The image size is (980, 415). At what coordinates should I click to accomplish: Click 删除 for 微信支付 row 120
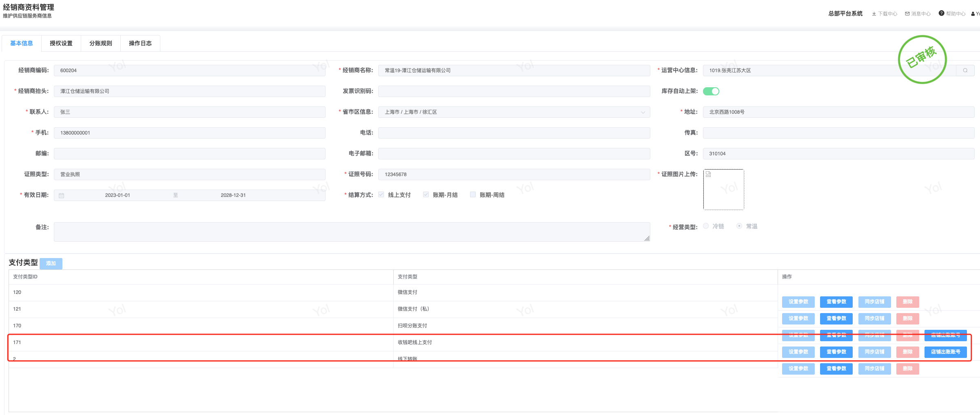[x=908, y=302]
